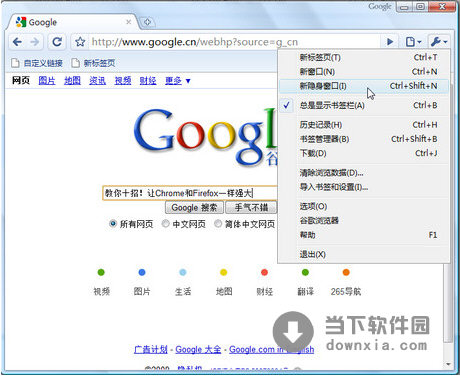460x376 pixels.
Task: Open the 地图 link in top nav
Action: coord(72,81)
